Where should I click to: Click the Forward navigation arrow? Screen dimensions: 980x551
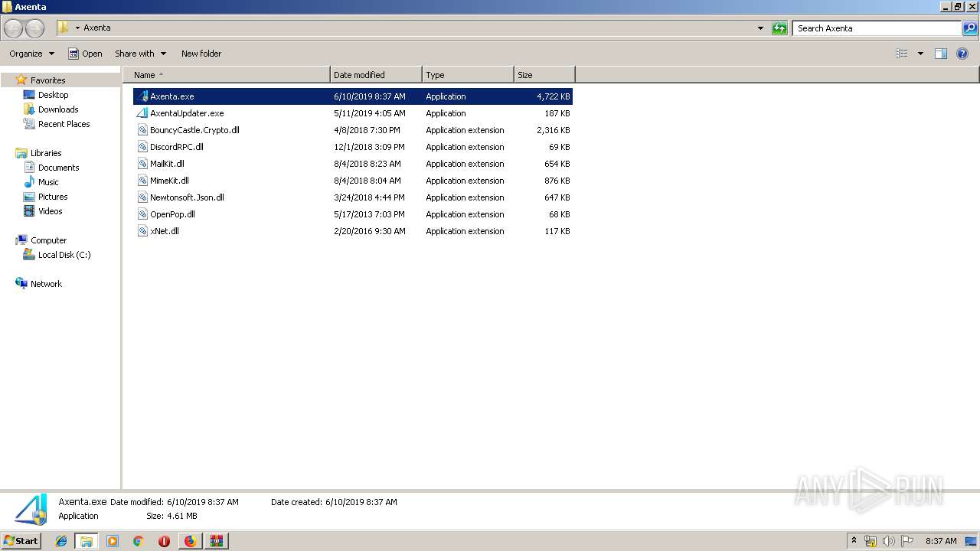pos(34,28)
